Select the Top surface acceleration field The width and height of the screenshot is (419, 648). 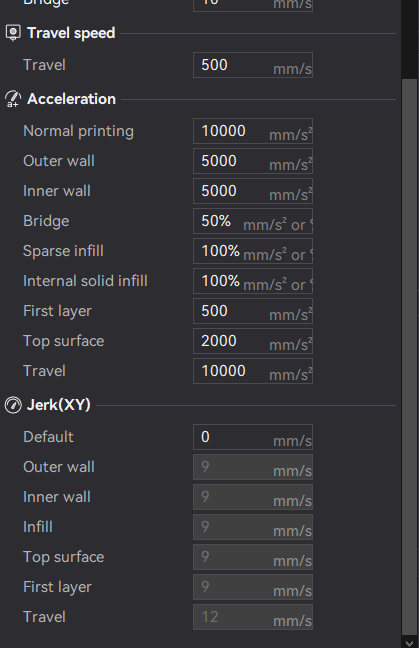tap(253, 341)
